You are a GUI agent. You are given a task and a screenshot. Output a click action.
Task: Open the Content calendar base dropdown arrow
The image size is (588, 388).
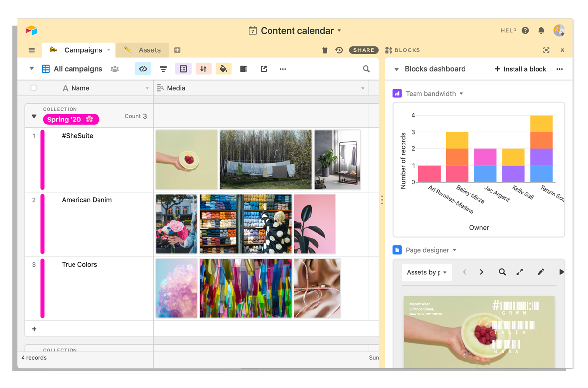pos(339,30)
